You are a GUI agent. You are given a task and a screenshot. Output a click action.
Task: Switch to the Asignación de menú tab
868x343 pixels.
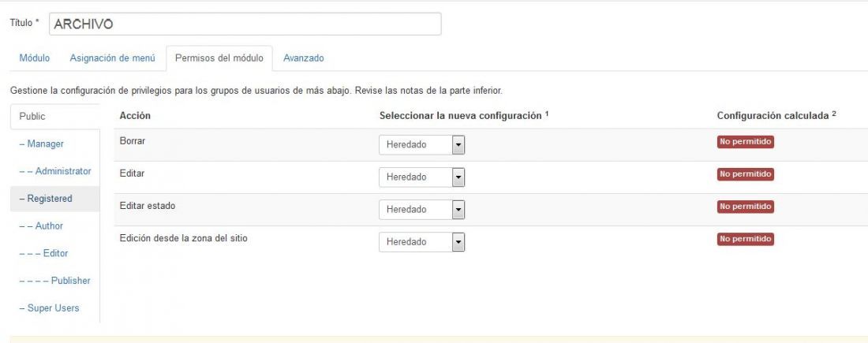click(112, 58)
